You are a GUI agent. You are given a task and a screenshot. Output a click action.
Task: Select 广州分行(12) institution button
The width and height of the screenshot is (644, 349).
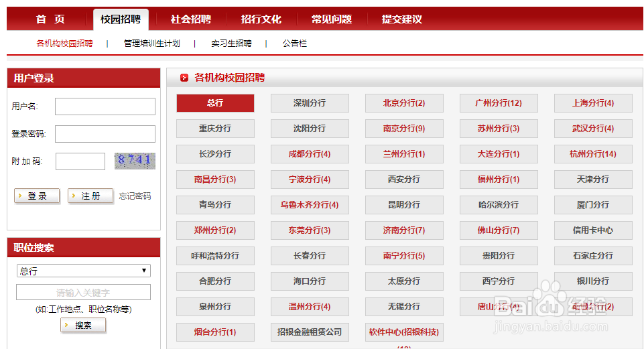point(499,103)
